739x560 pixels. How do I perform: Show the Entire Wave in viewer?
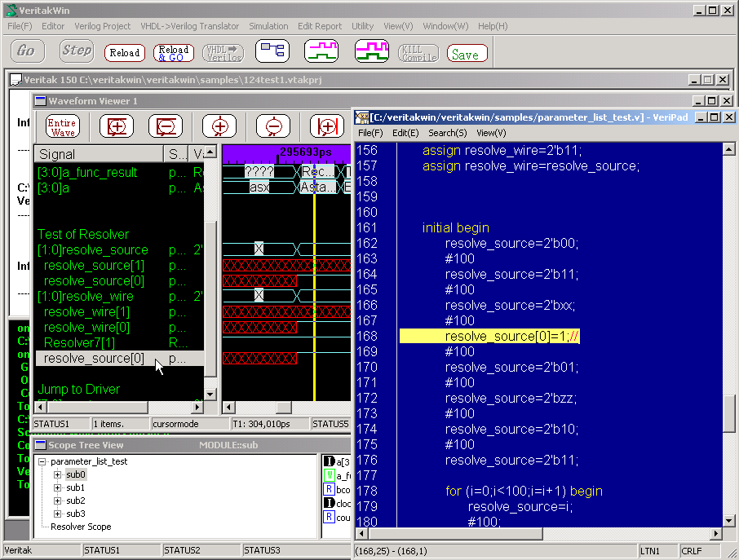(x=63, y=126)
